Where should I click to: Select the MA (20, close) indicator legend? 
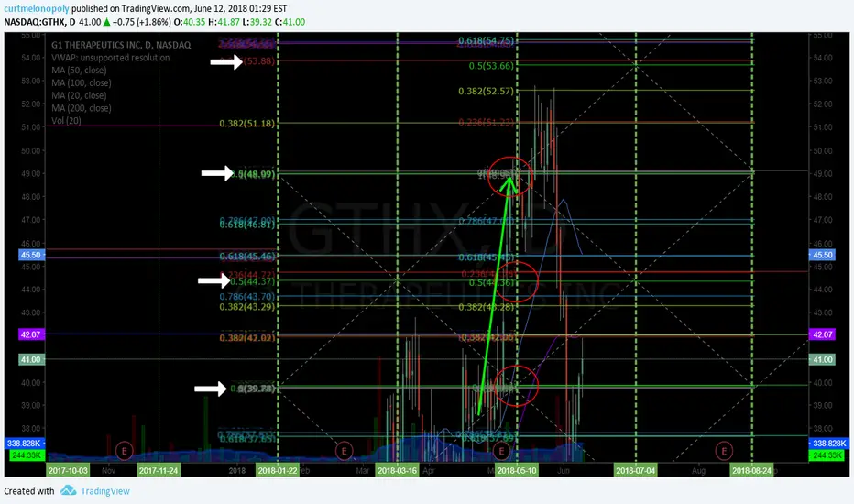point(79,95)
